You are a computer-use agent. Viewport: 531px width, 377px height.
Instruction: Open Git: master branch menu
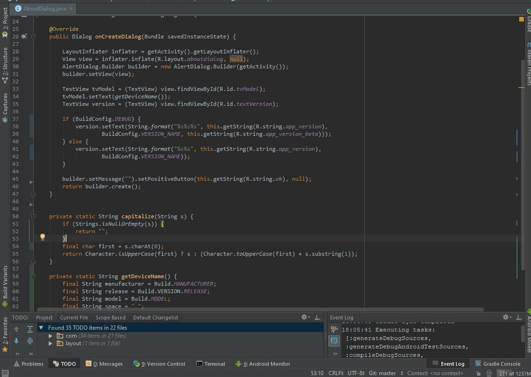[x=385, y=373]
